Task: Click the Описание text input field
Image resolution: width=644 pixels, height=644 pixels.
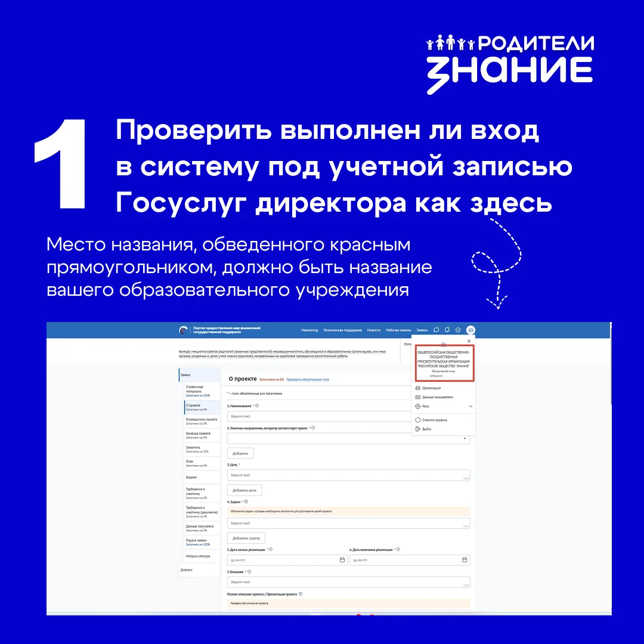Action: click(348, 582)
